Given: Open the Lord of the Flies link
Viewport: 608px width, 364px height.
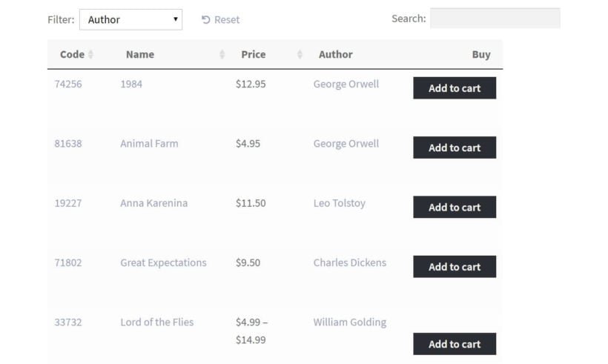Looking at the screenshot, I should [x=156, y=322].
